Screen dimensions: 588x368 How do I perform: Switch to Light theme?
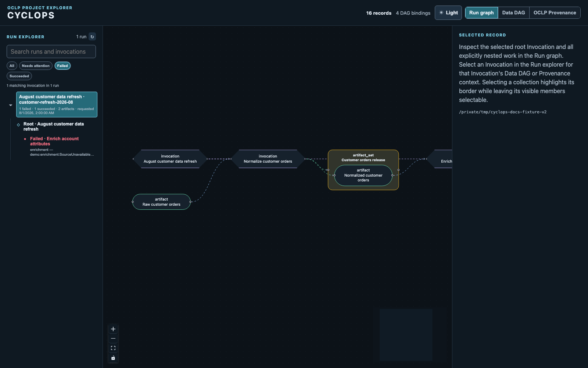[448, 13]
